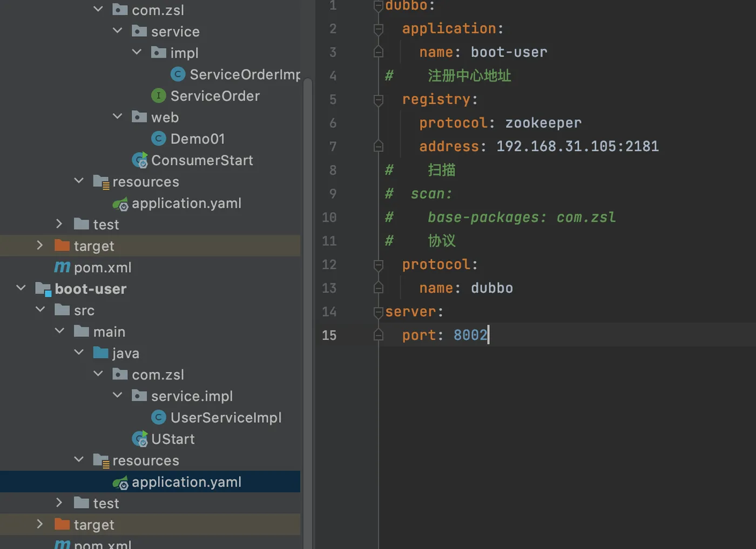756x549 pixels.
Task: Expand the upper test folder
Action: pos(59,224)
